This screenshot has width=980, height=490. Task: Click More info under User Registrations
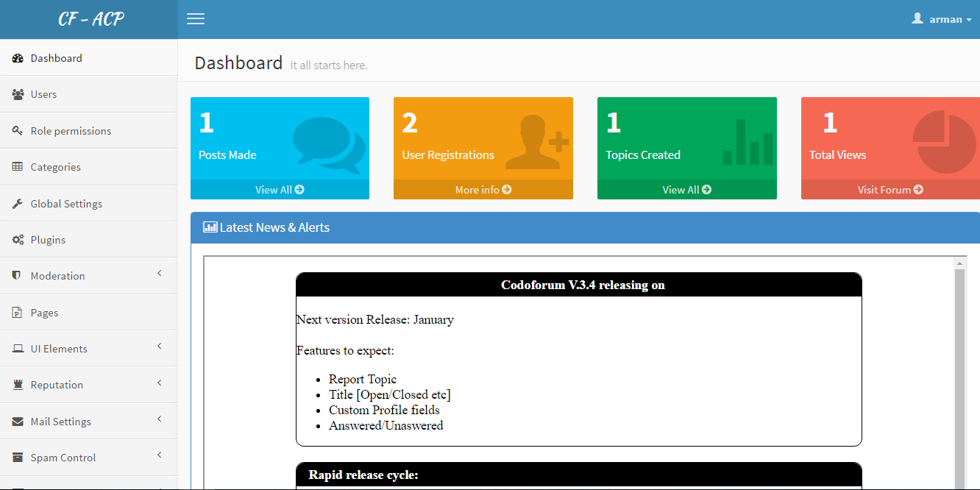483,190
